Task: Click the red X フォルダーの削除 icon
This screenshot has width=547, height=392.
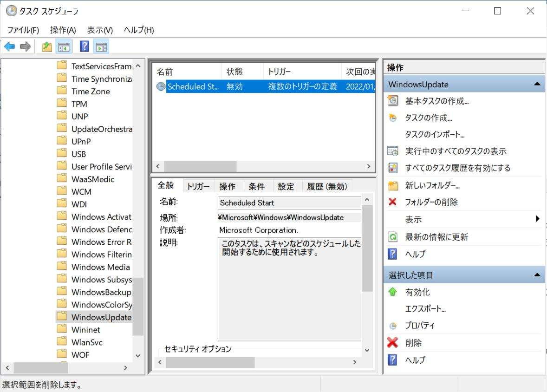Action: [x=392, y=202]
